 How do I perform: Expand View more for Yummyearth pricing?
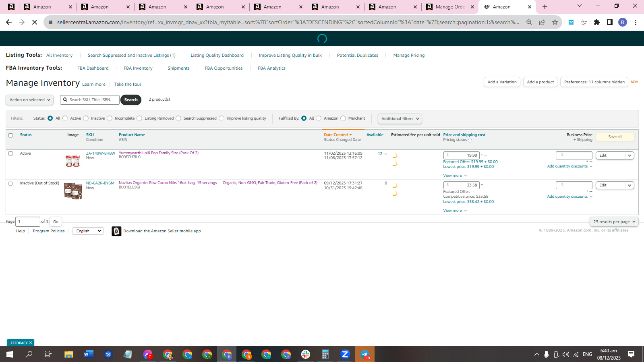click(x=455, y=176)
